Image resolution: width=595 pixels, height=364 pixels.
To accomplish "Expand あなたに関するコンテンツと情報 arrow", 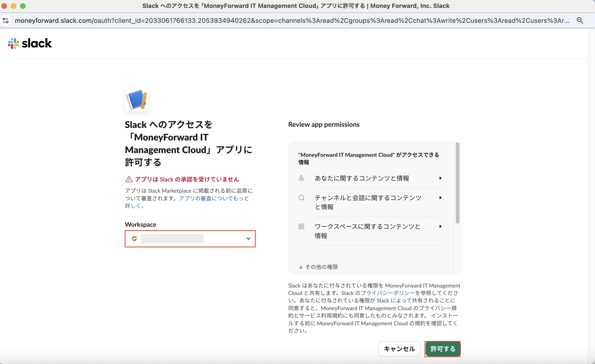I will (440, 178).
